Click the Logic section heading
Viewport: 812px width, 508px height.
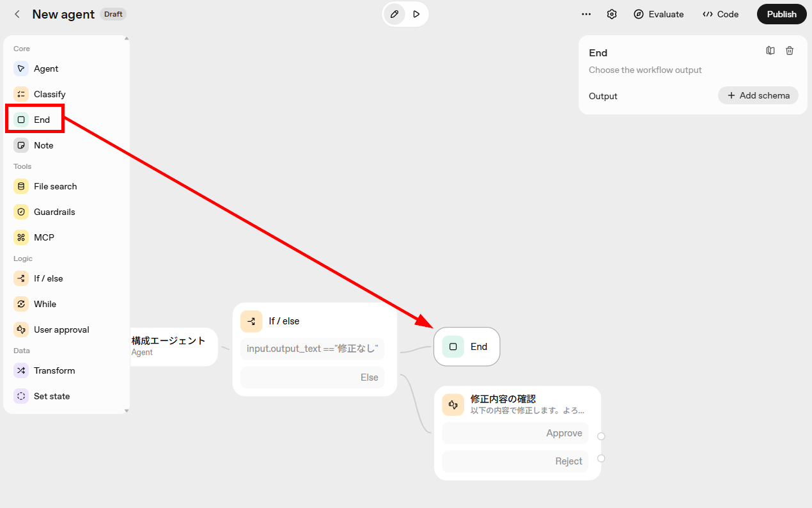point(23,258)
